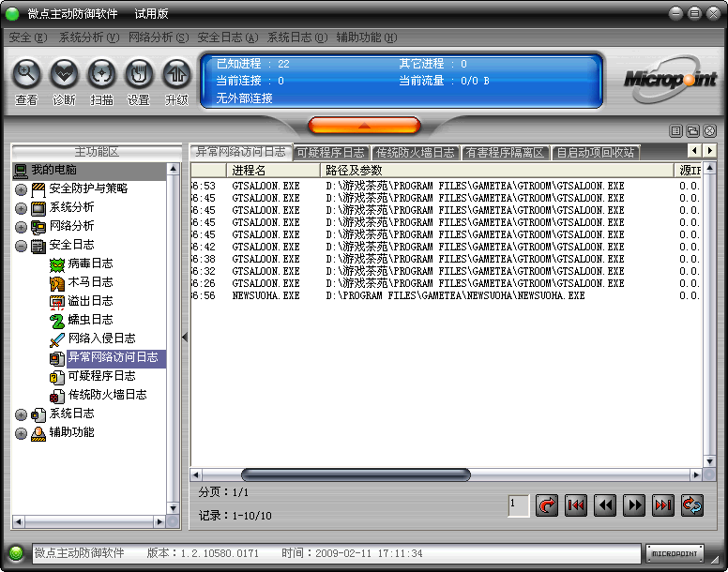
Task: Click the green status indicator icon
Action: pyautogui.click(x=16, y=553)
